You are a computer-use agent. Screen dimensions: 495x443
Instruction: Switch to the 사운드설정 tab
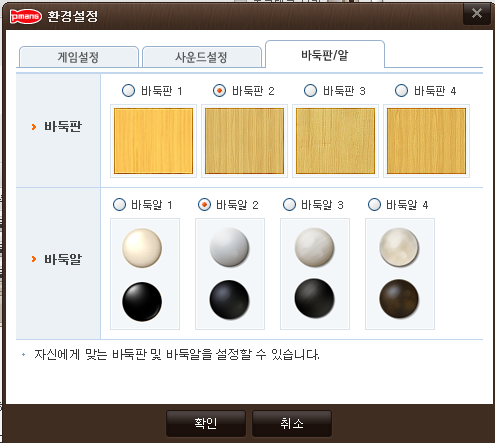pyautogui.click(x=202, y=57)
